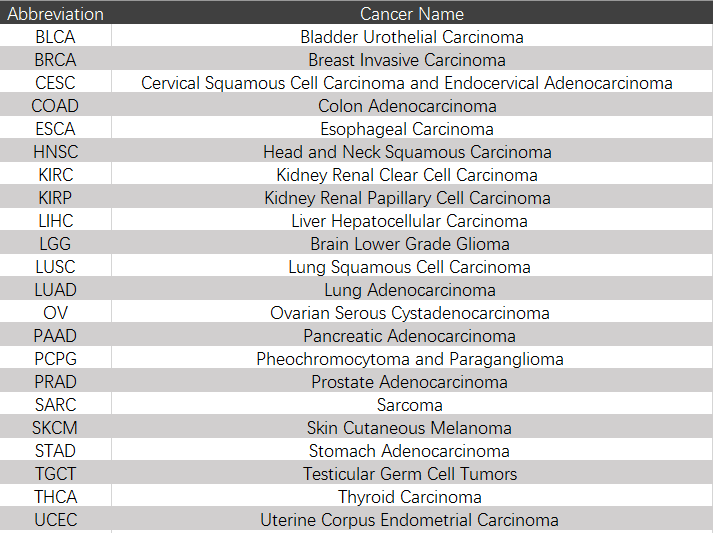
Task: Click the PCPG abbreviation cell
Action: pos(55,359)
